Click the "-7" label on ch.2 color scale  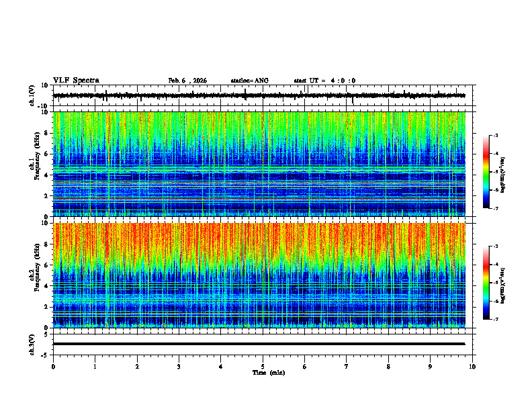(496, 319)
